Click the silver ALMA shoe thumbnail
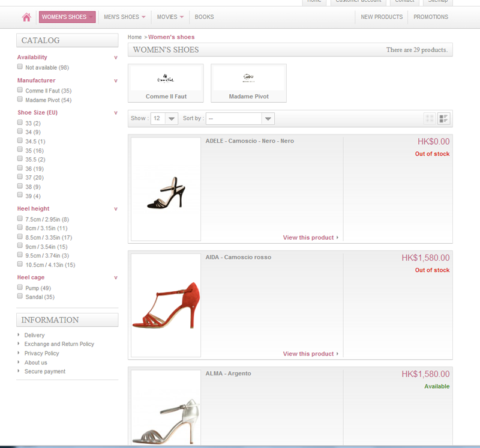The width and height of the screenshot is (480, 448). tap(166, 408)
